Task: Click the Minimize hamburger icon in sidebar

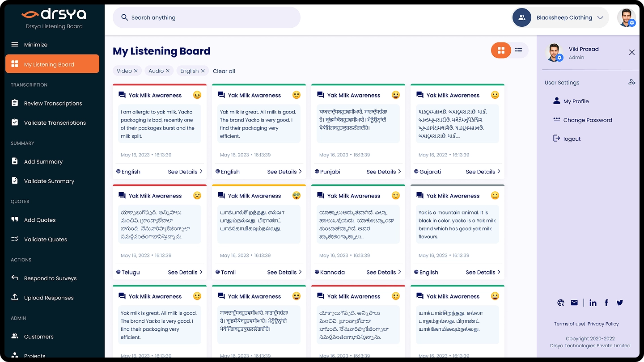Action: pos(15,45)
